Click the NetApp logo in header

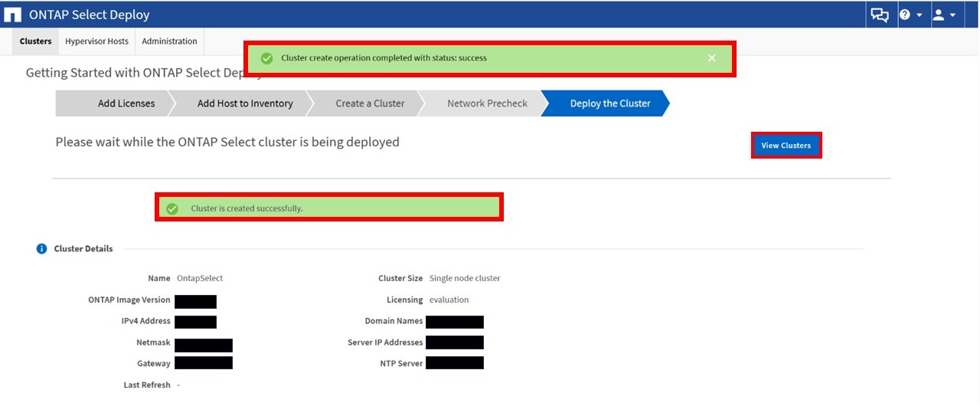click(x=13, y=15)
